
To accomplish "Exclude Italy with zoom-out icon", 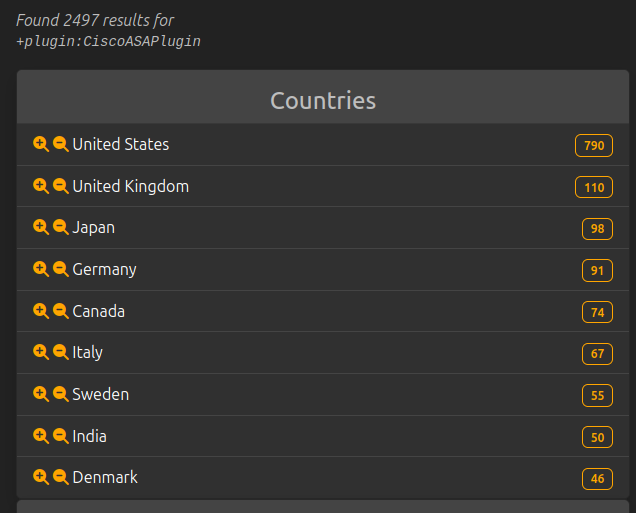I will [x=60, y=352].
